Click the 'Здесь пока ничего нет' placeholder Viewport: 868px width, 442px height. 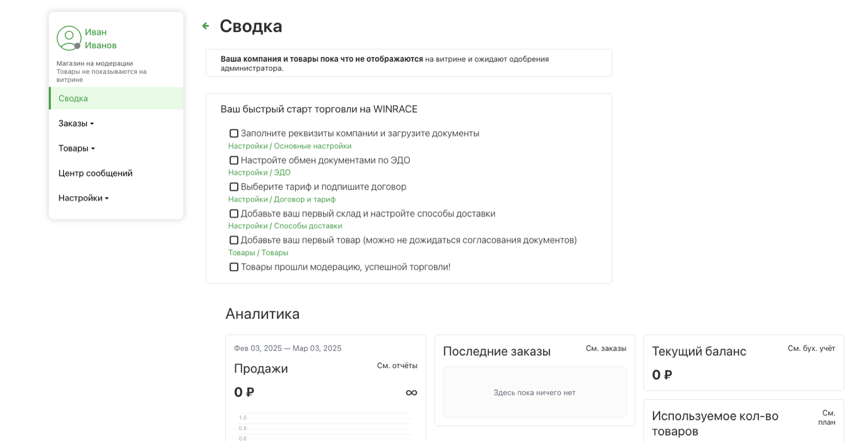click(x=534, y=393)
